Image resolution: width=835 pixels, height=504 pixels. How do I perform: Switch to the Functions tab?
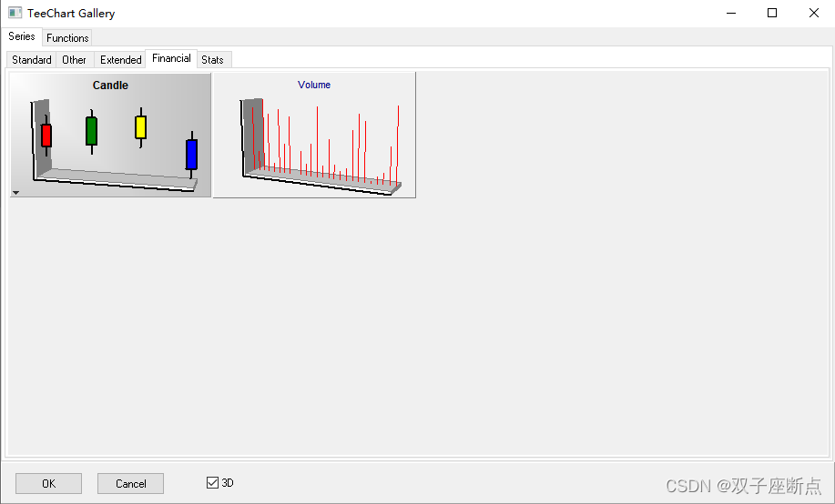[x=67, y=38]
